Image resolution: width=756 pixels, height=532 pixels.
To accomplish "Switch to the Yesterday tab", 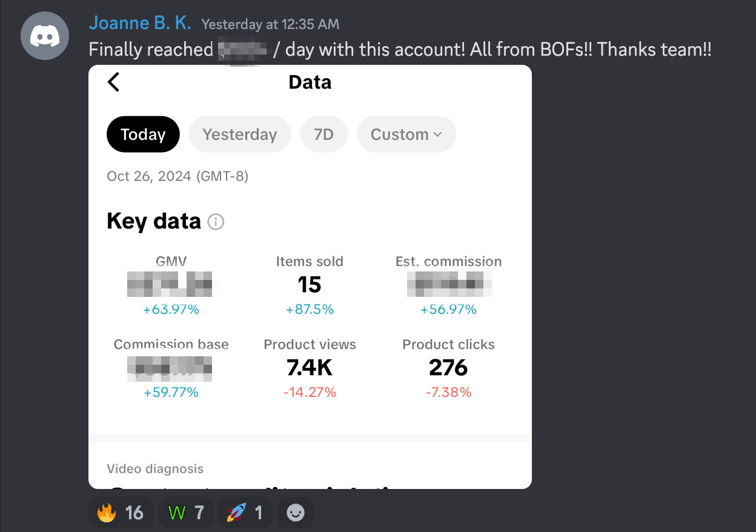I will click(x=239, y=135).
